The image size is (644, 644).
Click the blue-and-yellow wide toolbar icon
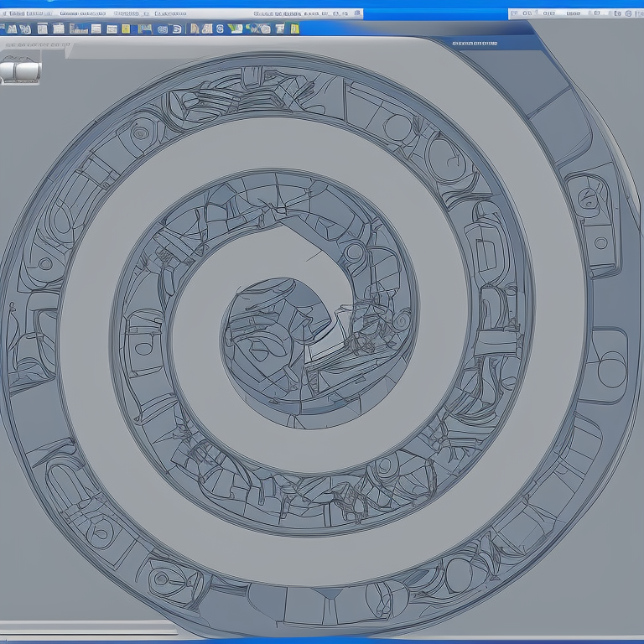pyautogui.click(x=258, y=29)
